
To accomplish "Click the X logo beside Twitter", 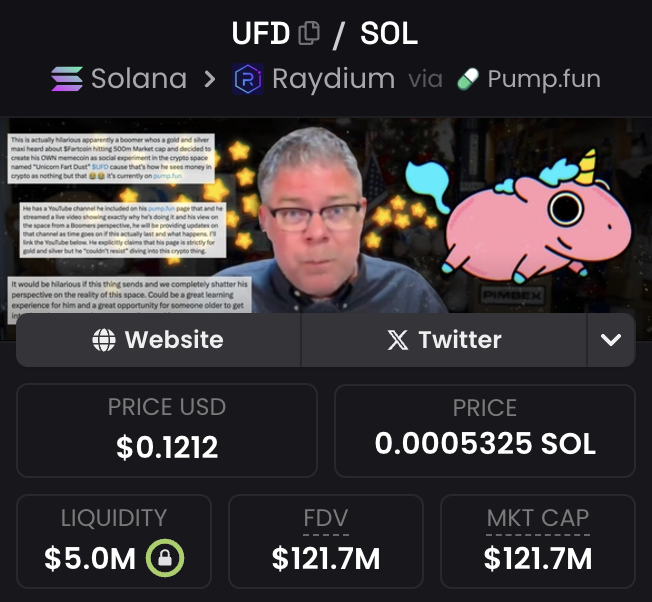I will [398, 340].
